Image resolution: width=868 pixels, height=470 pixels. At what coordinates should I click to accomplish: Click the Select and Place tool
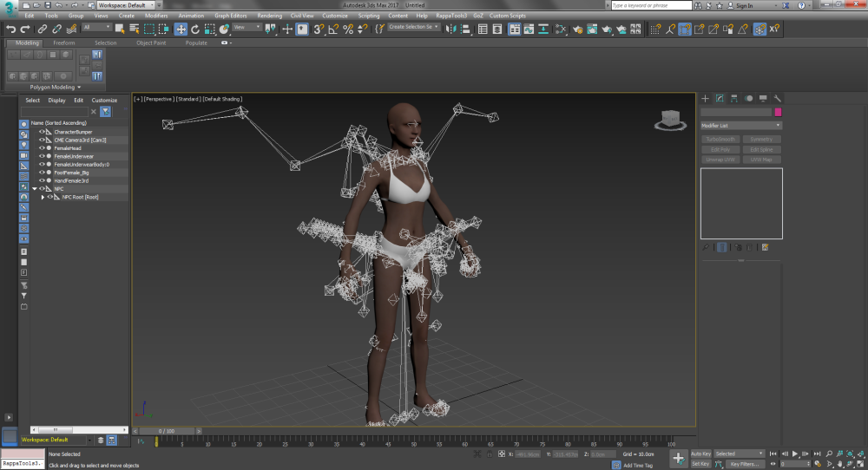tap(224, 29)
